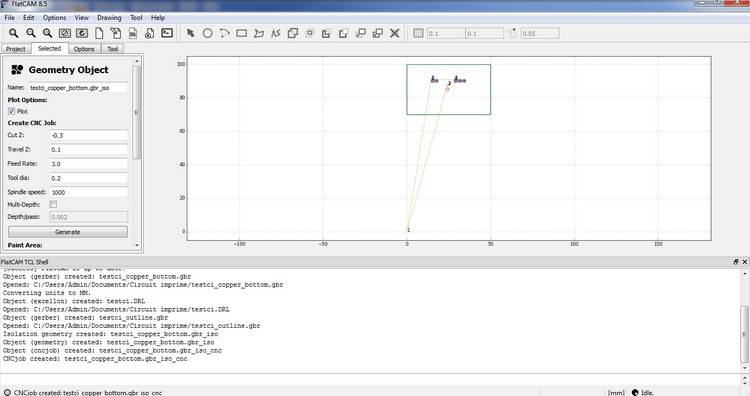750x396 pixels.
Task: Open the Options tab
Action: [x=84, y=49]
